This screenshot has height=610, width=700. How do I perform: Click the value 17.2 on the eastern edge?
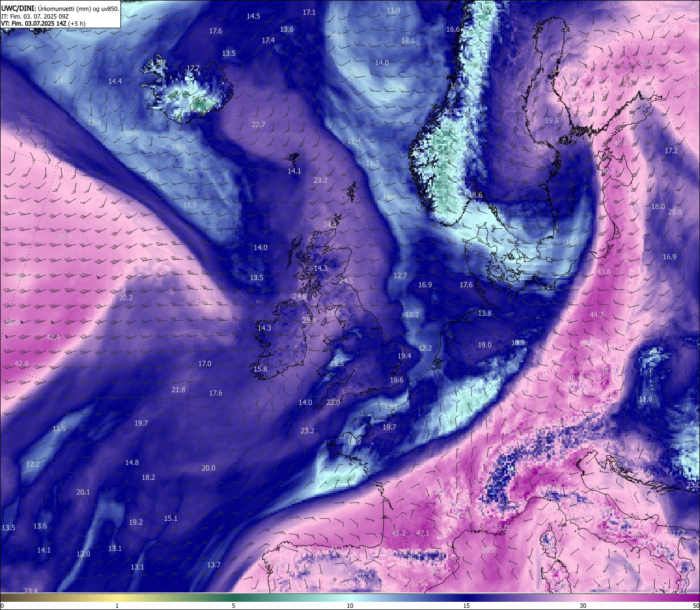(671, 150)
